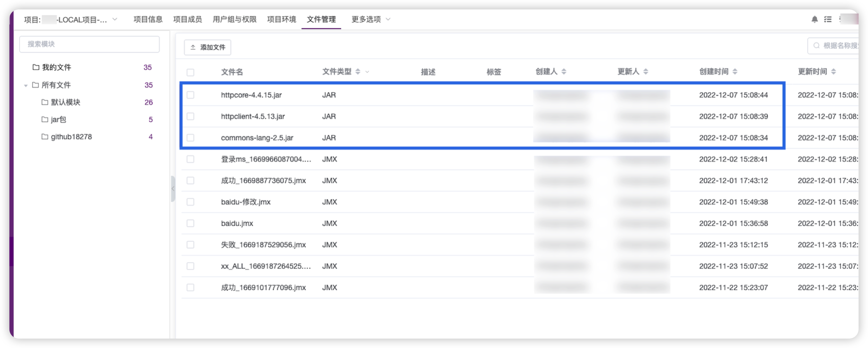This screenshot has height=348, width=868.
Task: Open notifications via the bell icon
Action: (815, 19)
